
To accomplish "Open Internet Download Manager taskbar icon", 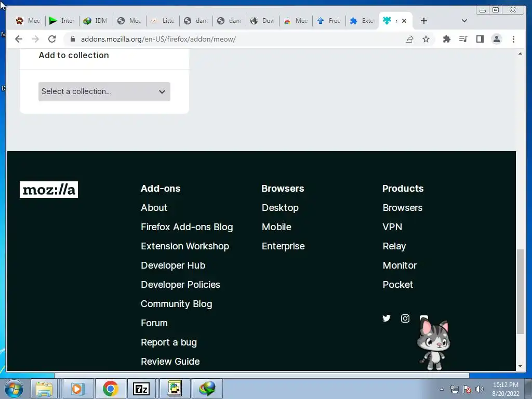I will click(207, 389).
